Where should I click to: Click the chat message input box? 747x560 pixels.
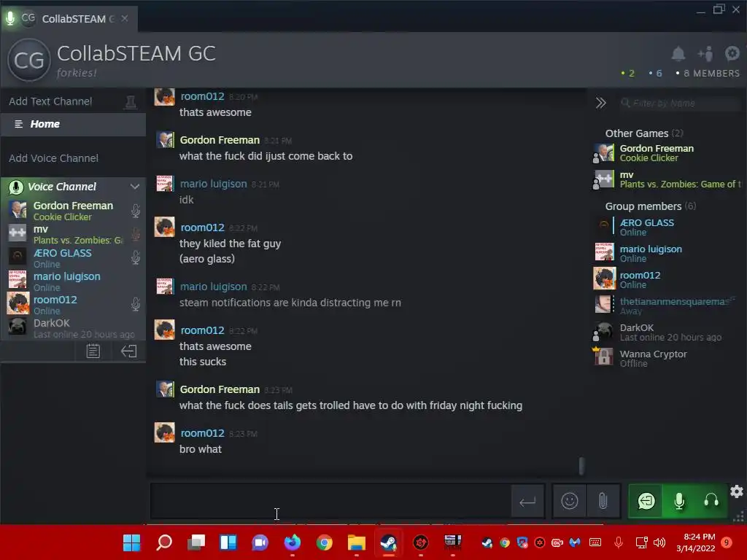pyautogui.click(x=330, y=501)
